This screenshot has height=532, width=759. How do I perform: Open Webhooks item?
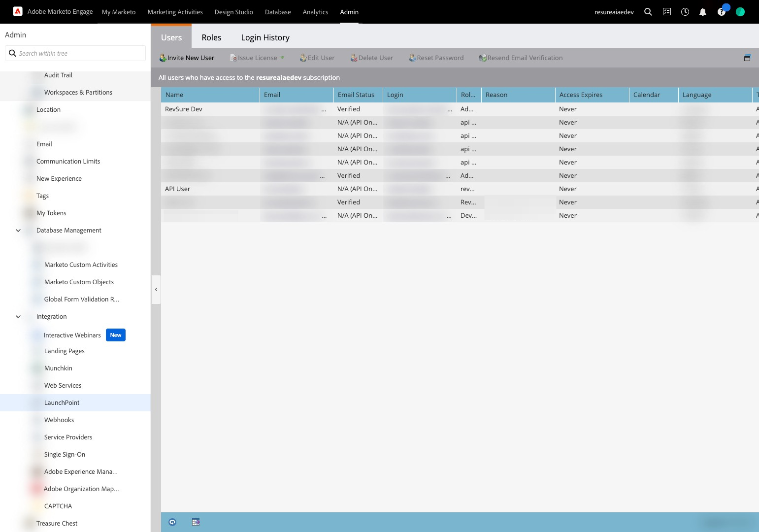[59, 420]
